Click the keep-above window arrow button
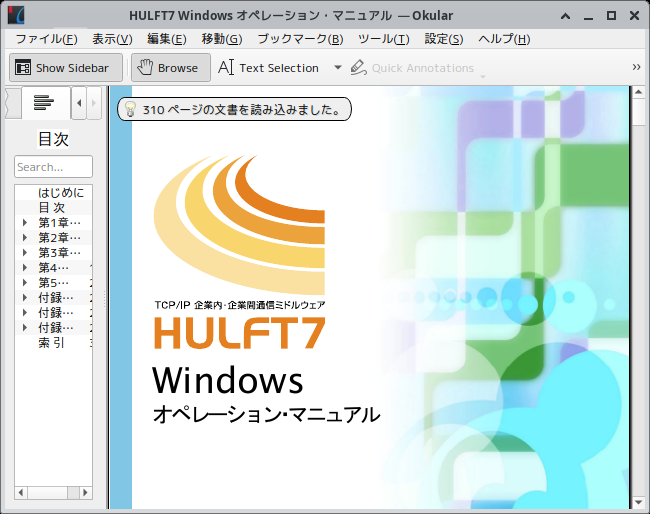Screen dimensions: 650x514 [565, 16]
